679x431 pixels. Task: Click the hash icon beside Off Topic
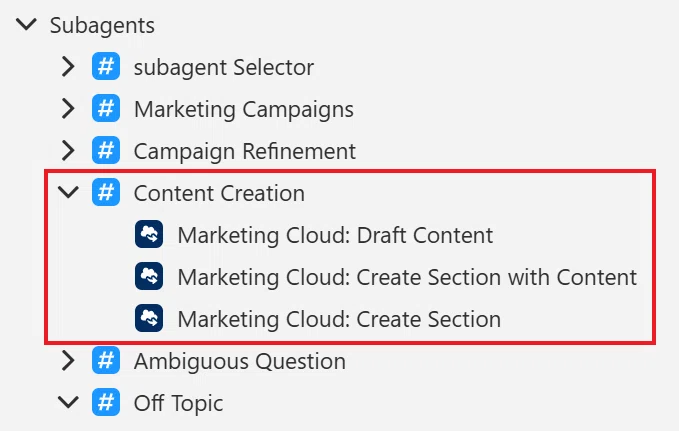[106, 402]
